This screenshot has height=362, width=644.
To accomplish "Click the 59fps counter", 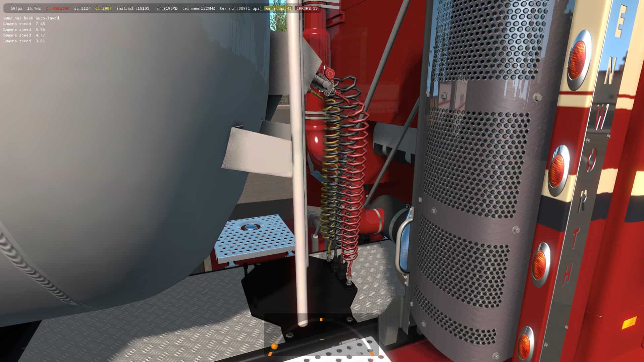I will (x=16, y=8).
